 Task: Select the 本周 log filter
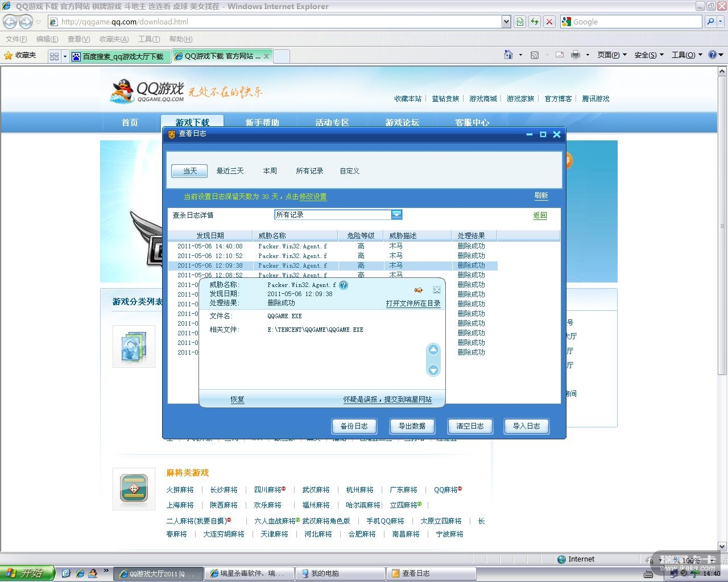tap(270, 171)
